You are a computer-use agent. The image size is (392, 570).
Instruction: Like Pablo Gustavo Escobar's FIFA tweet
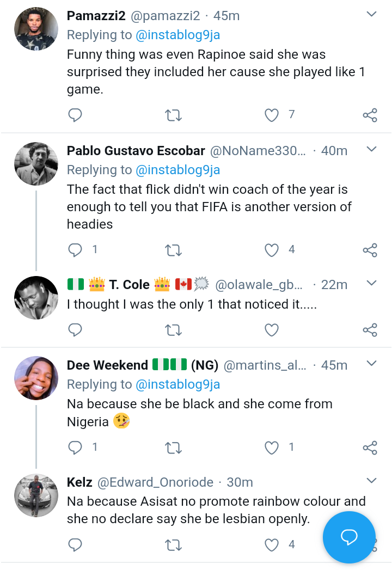tap(271, 250)
